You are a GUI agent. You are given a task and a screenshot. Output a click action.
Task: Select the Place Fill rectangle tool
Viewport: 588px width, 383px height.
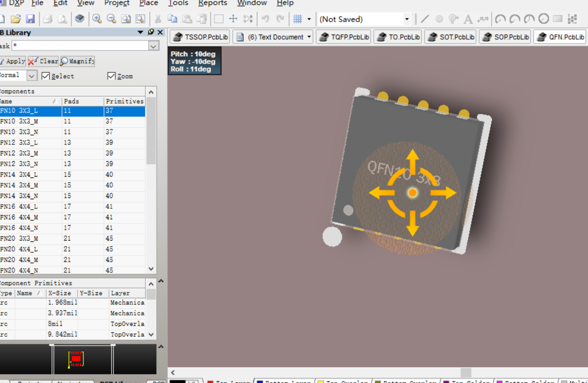pos(557,19)
